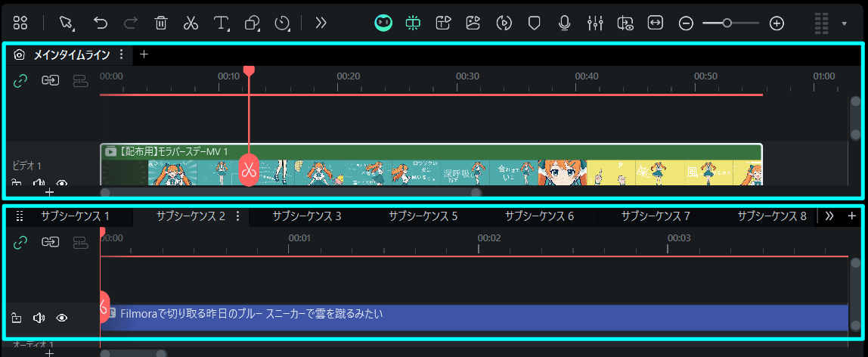Lock the subsequence title track
This screenshot has width=868, height=357.
tap(17, 318)
